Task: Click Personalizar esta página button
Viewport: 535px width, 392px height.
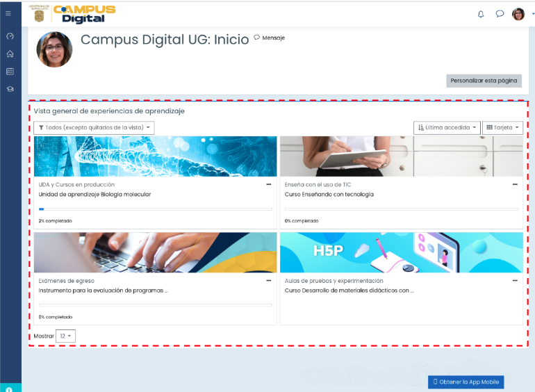Action: [484, 81]
